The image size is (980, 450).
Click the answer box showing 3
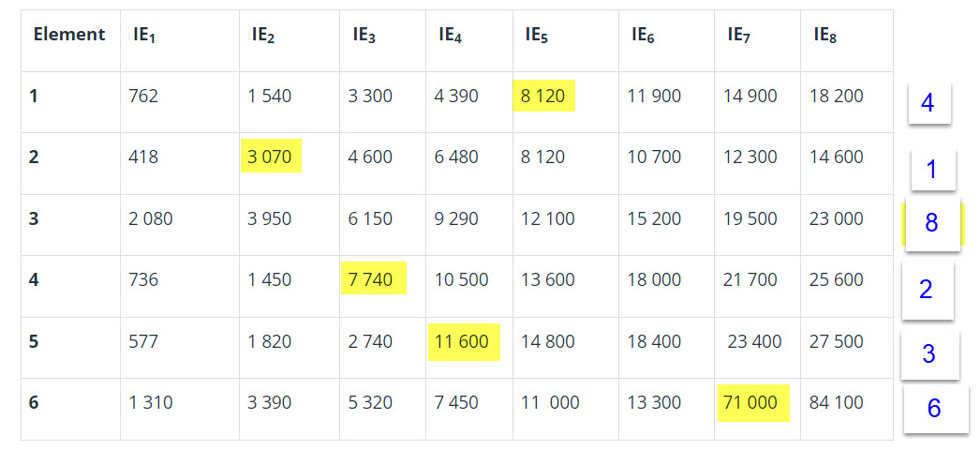coord(930,353)
